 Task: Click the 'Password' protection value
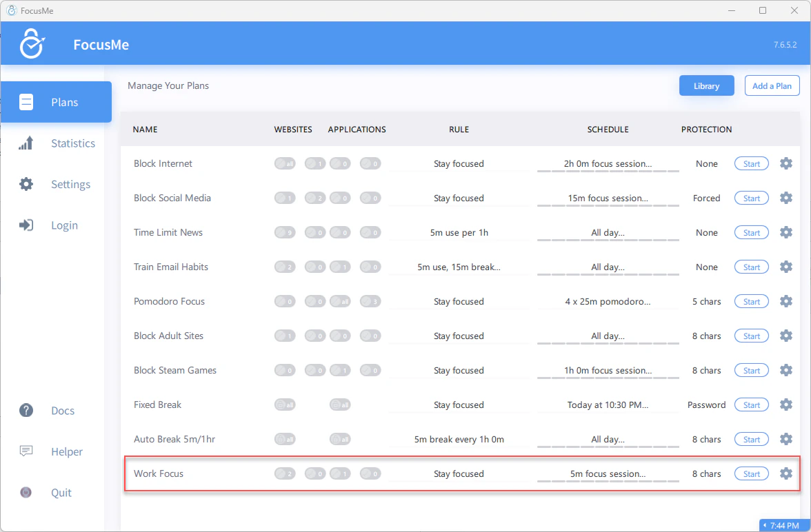coord(706,405)
